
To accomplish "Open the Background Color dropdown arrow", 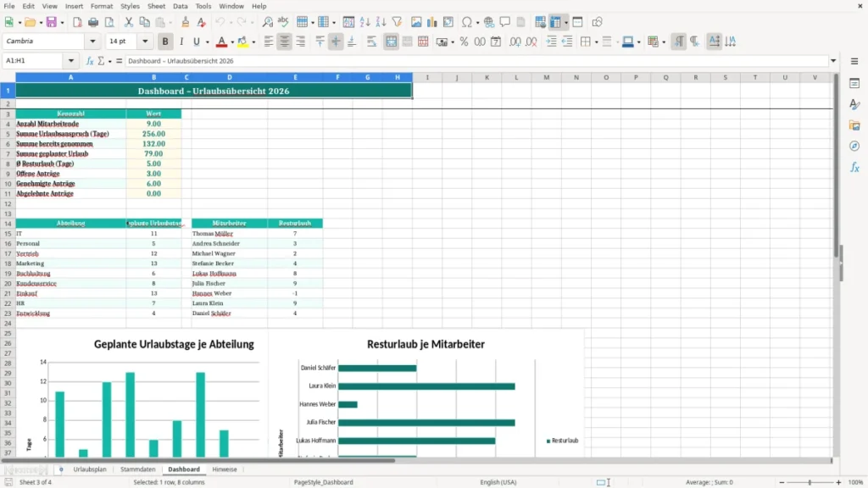I will click(x=253, y=42).
